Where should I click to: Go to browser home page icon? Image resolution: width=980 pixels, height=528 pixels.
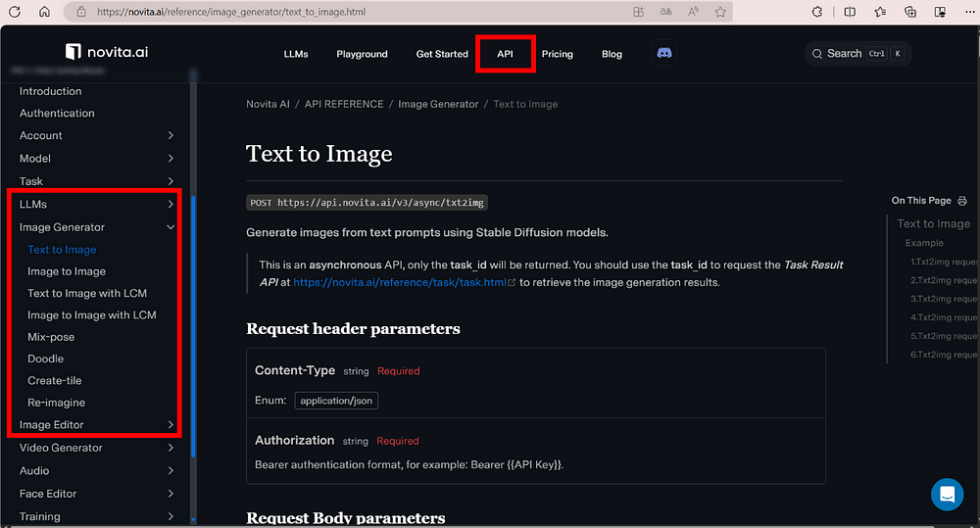point(44,12)
